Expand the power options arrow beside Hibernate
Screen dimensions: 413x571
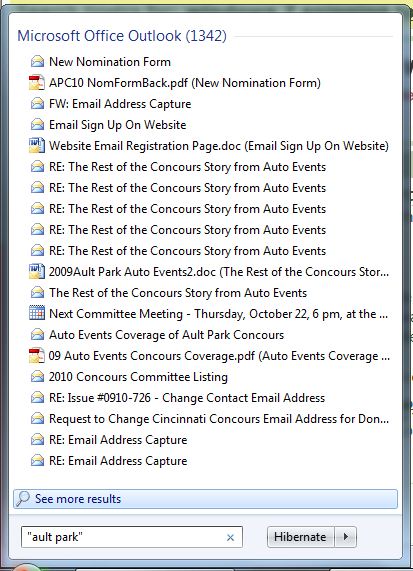(345, 537)
